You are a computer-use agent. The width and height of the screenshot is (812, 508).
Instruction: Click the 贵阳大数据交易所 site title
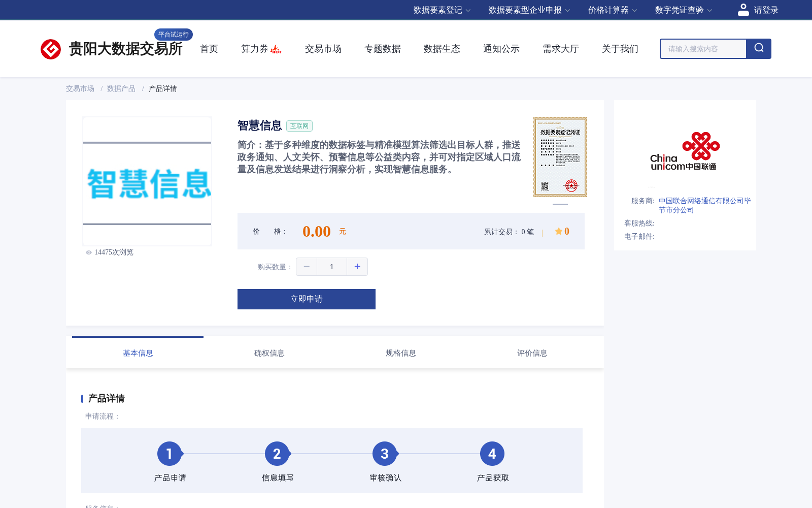click(x=125, y=49)
